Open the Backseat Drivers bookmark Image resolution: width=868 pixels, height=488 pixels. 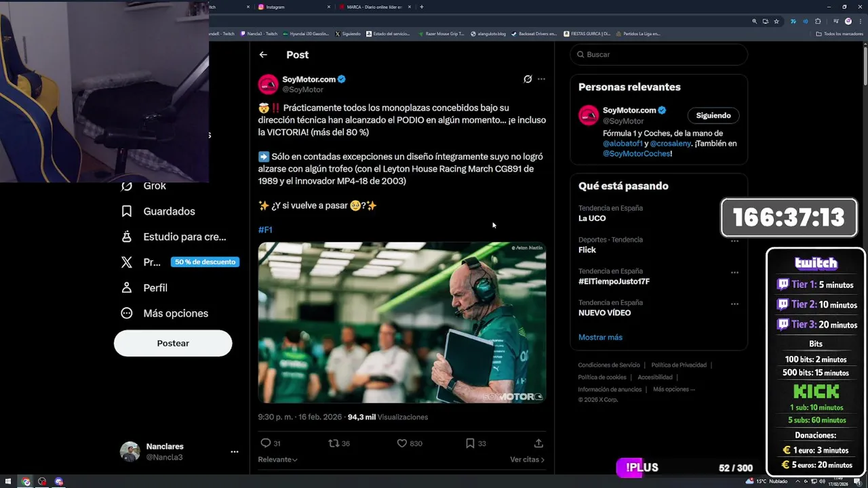tap(534, 33)
